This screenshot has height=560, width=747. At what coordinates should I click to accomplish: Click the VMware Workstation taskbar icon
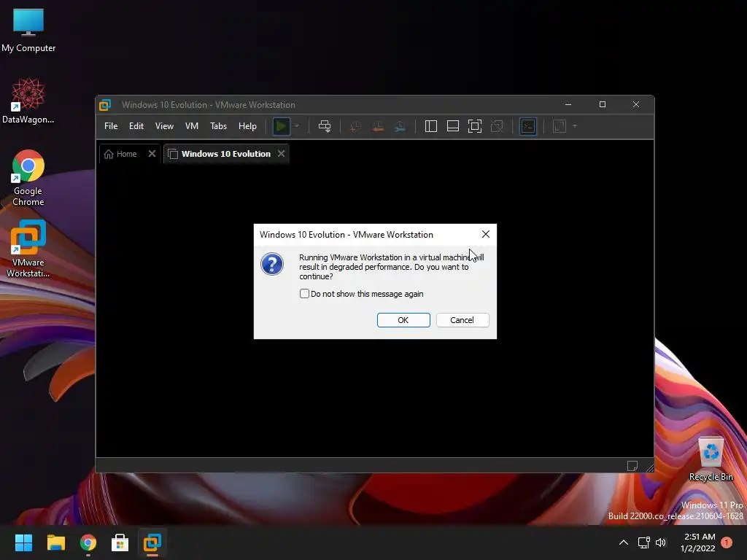tap(152, 542)
